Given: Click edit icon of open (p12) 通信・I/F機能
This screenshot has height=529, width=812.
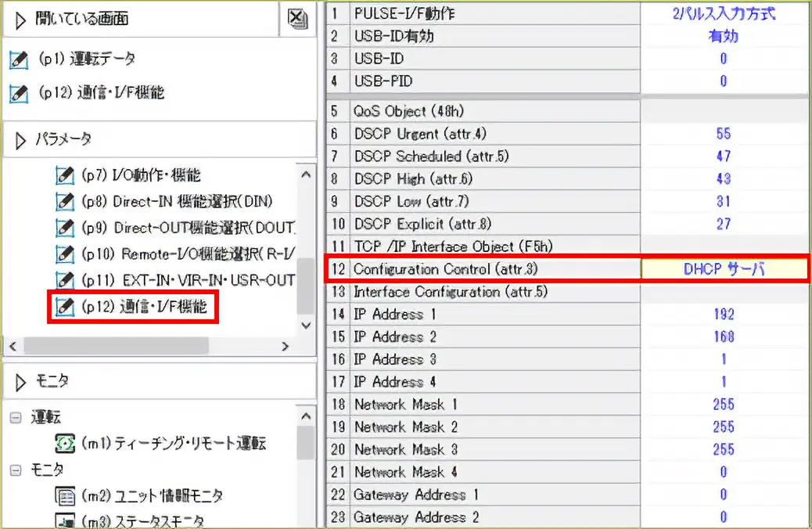Looking at the screenshot, I should coord(19,93).
